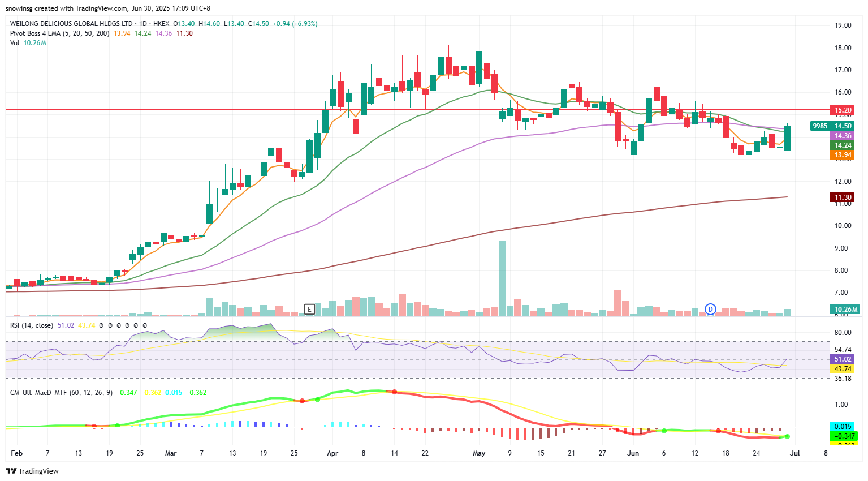Click the Mar label on the time axis

coord(171,453)
